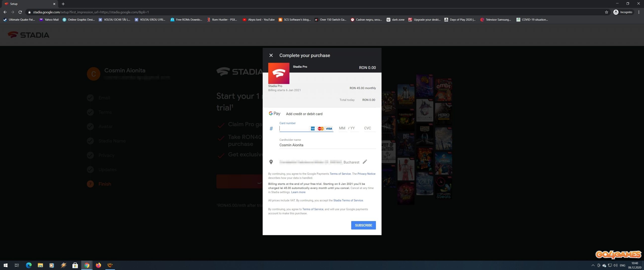
Task: Open SCS Software's blog bookmark
Action: [x=295, y=19]
